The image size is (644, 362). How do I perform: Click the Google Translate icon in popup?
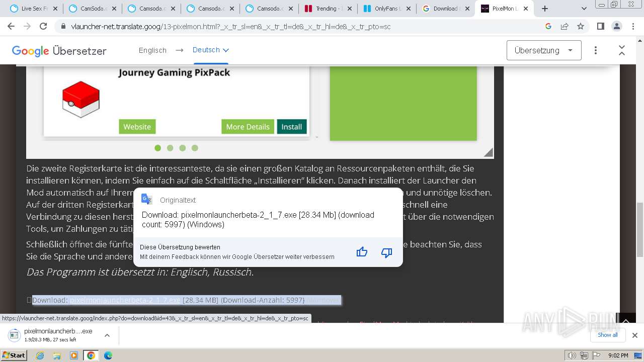147,199
